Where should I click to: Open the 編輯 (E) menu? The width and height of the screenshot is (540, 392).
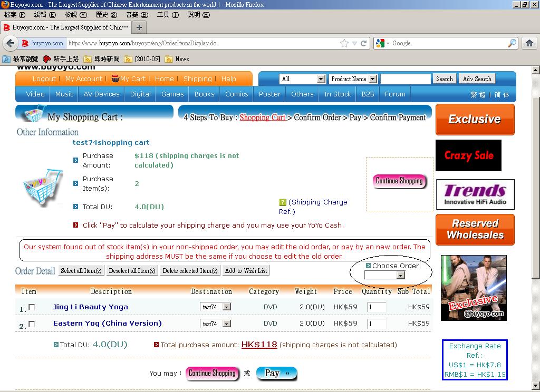(45, 15)
